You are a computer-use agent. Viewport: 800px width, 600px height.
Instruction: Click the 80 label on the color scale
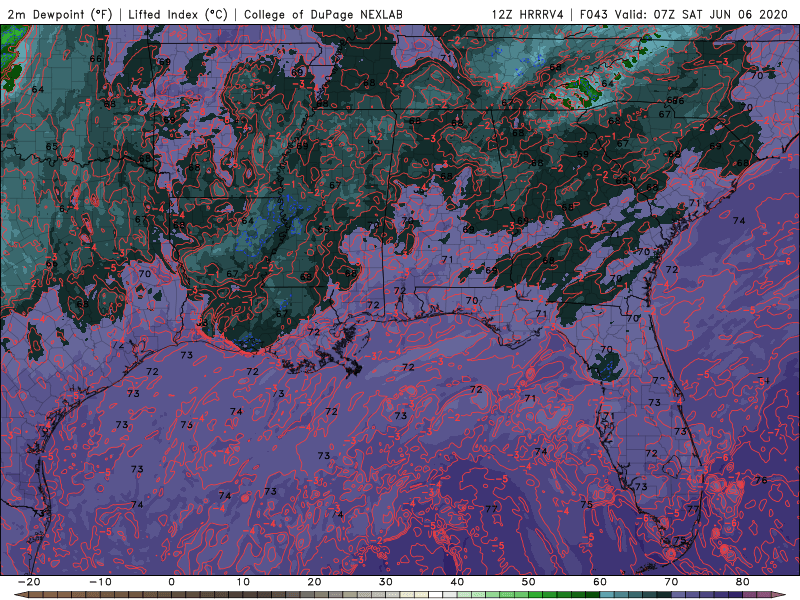click(x=743, y=582)
